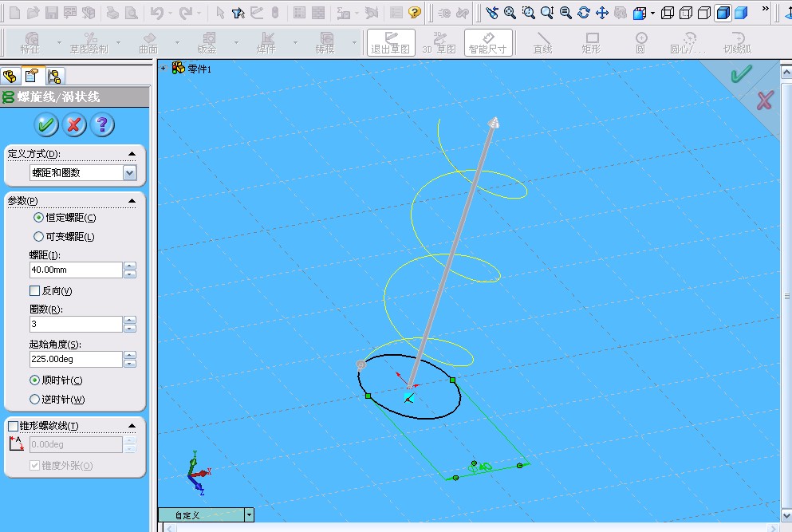
Task: Open dropdown arrow next to 特征
Action: tap(59, 42)
